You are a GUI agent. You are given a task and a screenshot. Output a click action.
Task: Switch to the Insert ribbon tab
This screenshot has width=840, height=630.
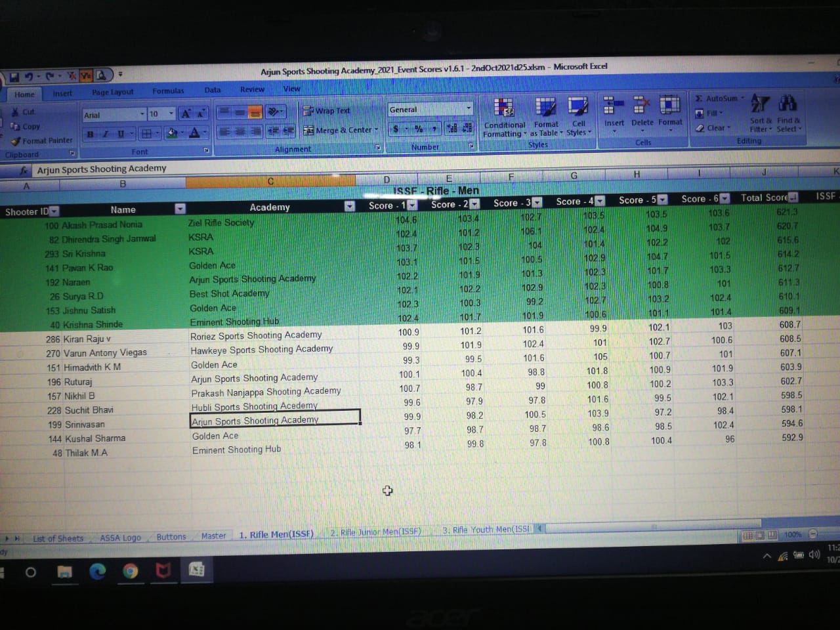coord(62,93)
